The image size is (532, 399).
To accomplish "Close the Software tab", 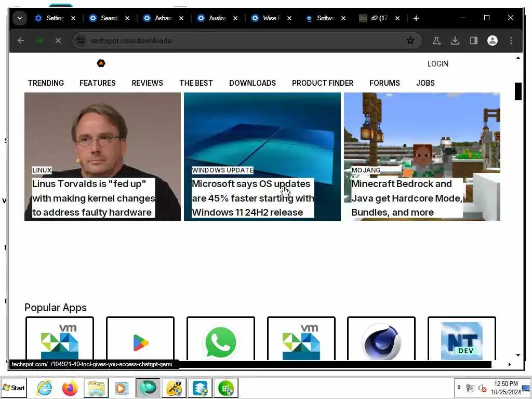I will pos(343,18).
